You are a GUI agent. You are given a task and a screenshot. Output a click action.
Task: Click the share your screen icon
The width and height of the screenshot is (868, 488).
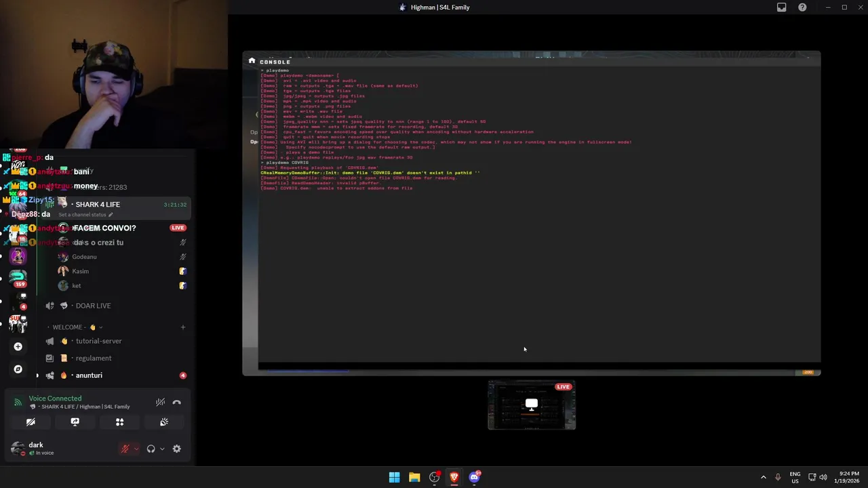75,422
